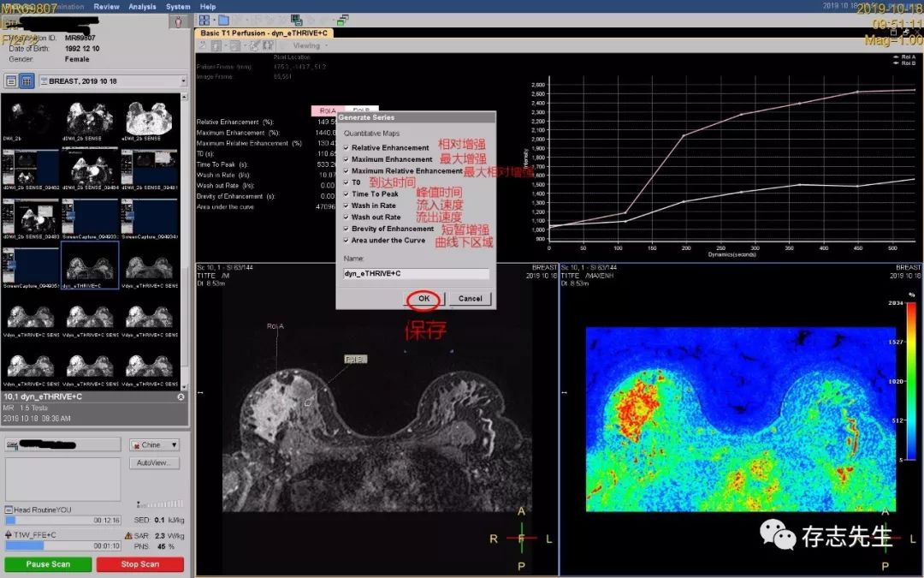924x578 pixels.
Task: Switch to list view icon above thumbnails
Action: pos(11,80)
